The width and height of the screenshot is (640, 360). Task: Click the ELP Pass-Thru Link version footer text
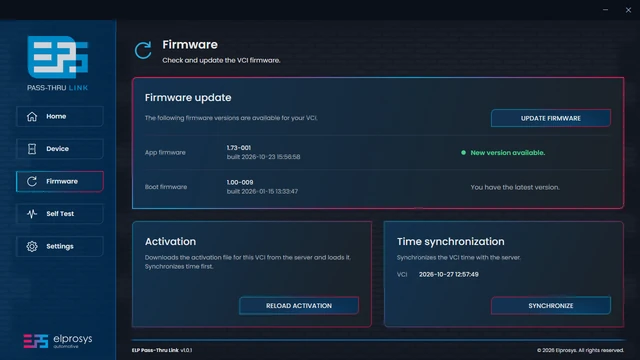pos(162,350)
